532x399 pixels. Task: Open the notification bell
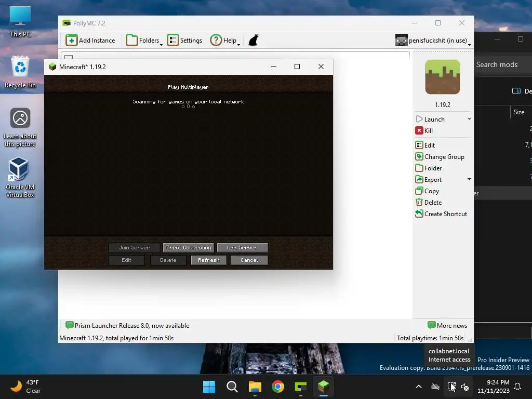(518, 387)
